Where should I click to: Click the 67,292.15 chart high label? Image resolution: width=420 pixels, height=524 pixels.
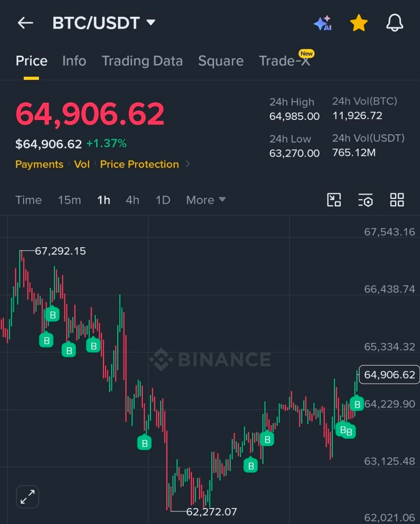[x=60, y=251]
